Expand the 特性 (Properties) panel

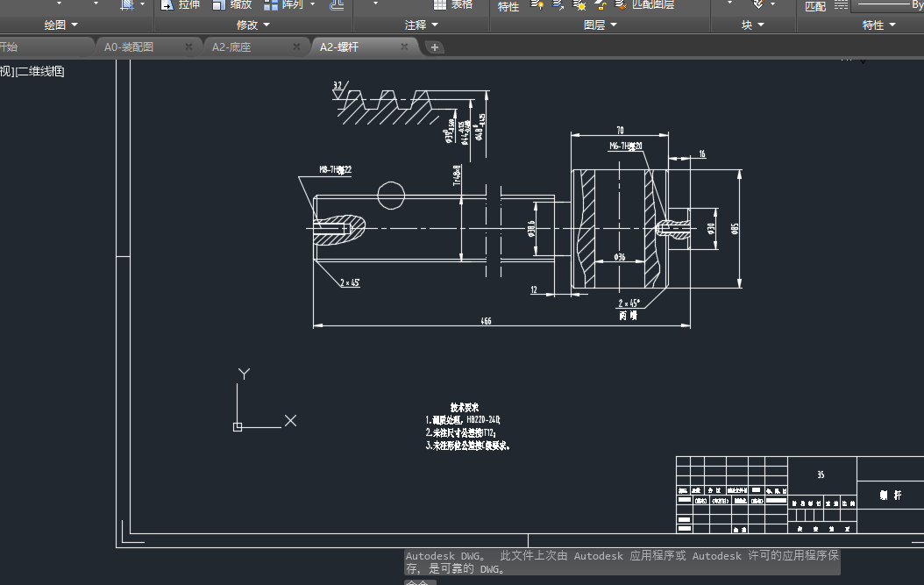click(878, 25)
